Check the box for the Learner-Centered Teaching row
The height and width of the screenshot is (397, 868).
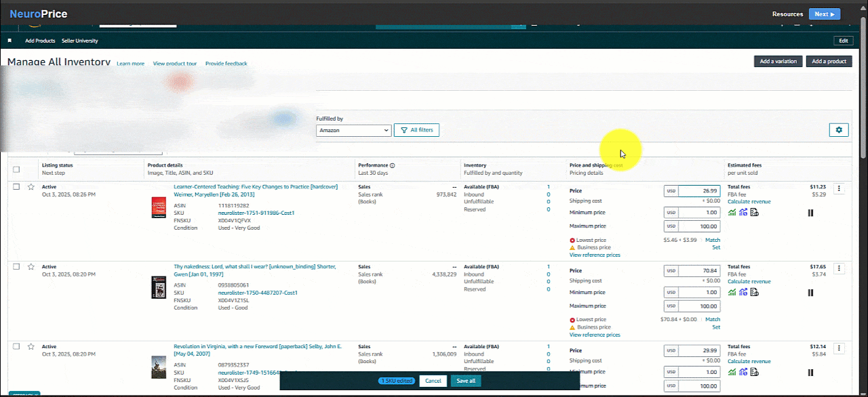(x=16, y=187)
